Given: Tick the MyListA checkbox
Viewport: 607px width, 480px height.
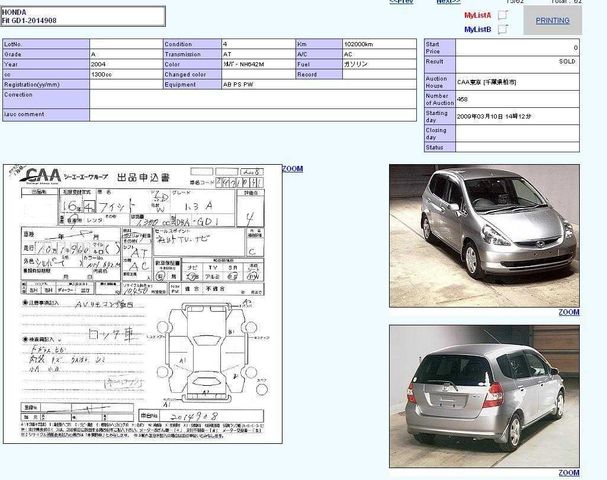Looking at the screenshot, I should [502, 15].
